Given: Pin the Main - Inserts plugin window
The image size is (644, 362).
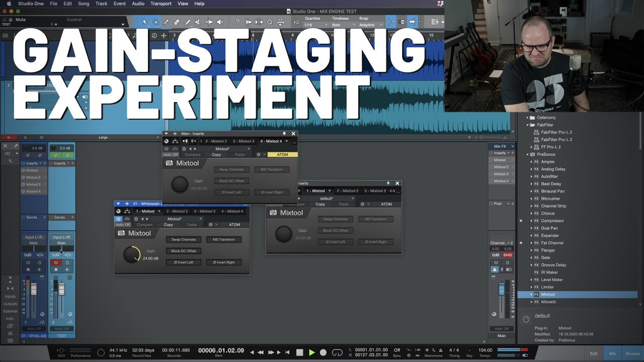Looking at the screenshot, I should [x=284, y=134].
